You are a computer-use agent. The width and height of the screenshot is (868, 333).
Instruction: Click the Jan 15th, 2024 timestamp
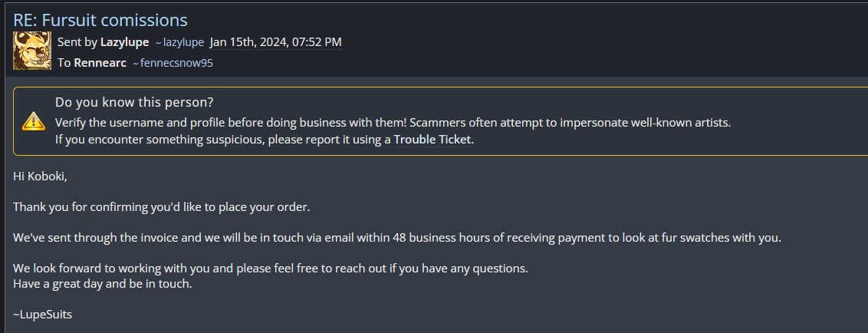tap(275, 41)
